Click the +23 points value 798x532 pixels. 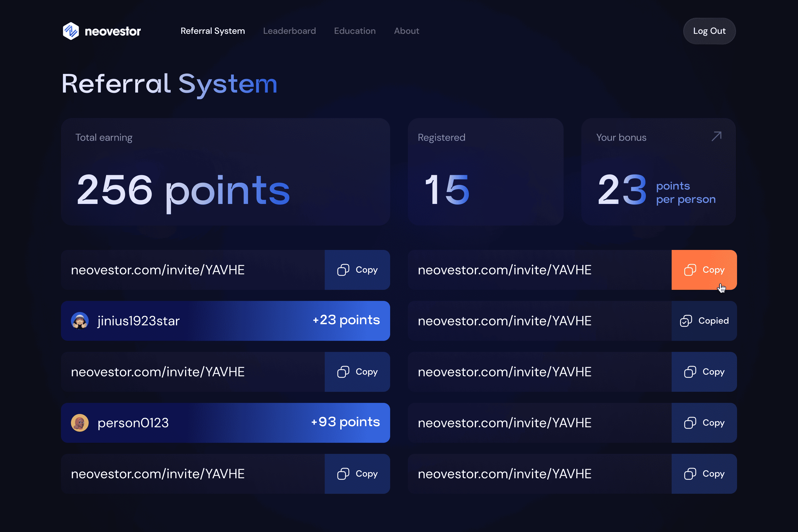coord(346,320)
